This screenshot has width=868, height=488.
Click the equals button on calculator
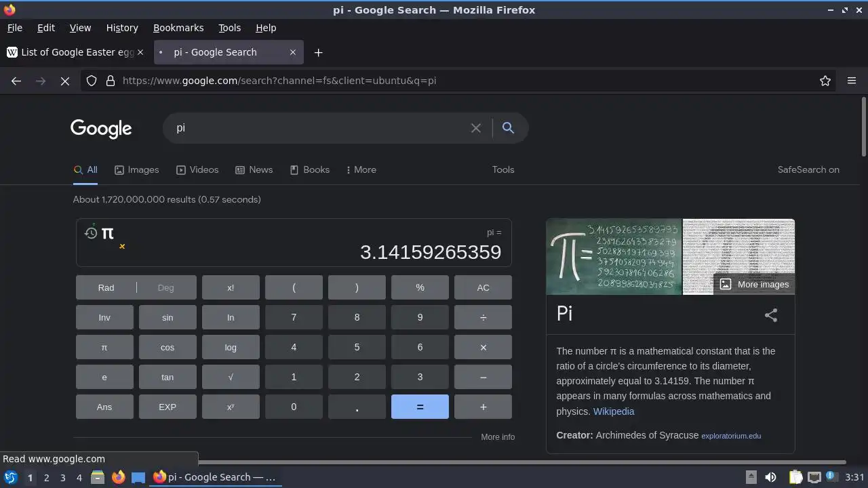click(x=420, y=407)
